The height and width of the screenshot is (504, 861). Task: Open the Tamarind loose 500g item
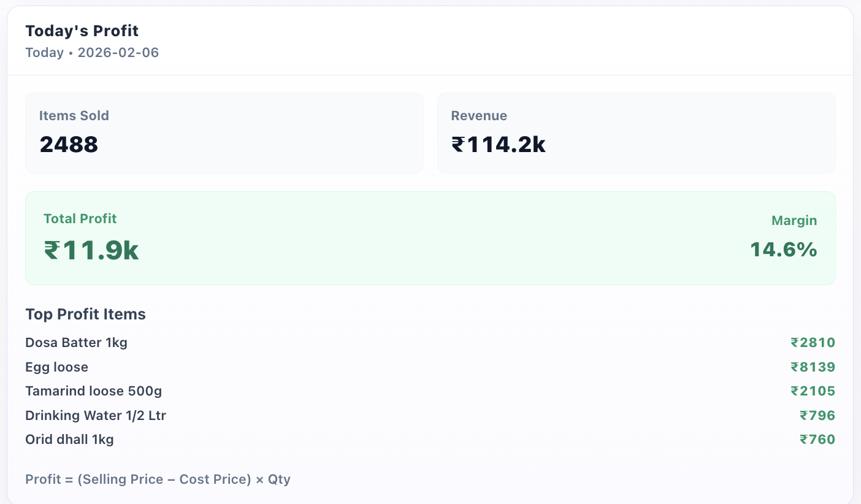point(94,391)
